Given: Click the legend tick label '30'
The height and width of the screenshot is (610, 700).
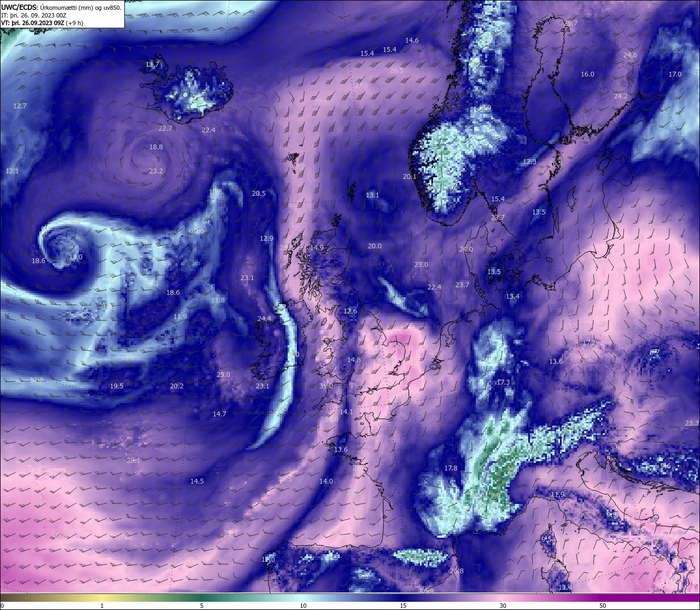Looking at the screenshot, I should click(x=503, y=606).
